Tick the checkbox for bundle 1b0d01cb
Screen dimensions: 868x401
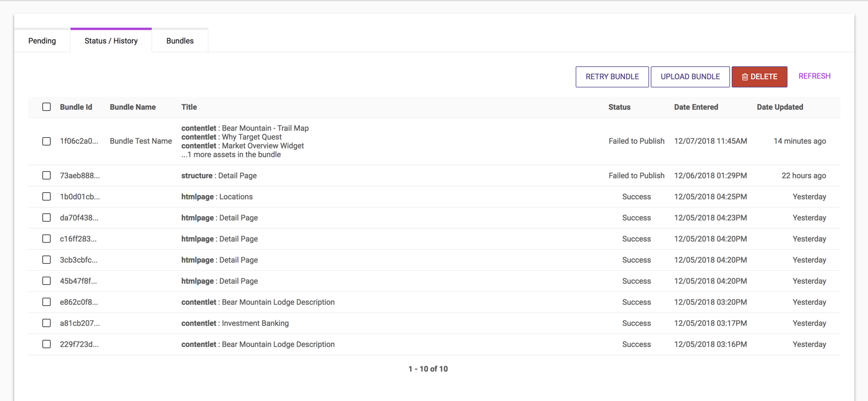(x=46, y=196)
